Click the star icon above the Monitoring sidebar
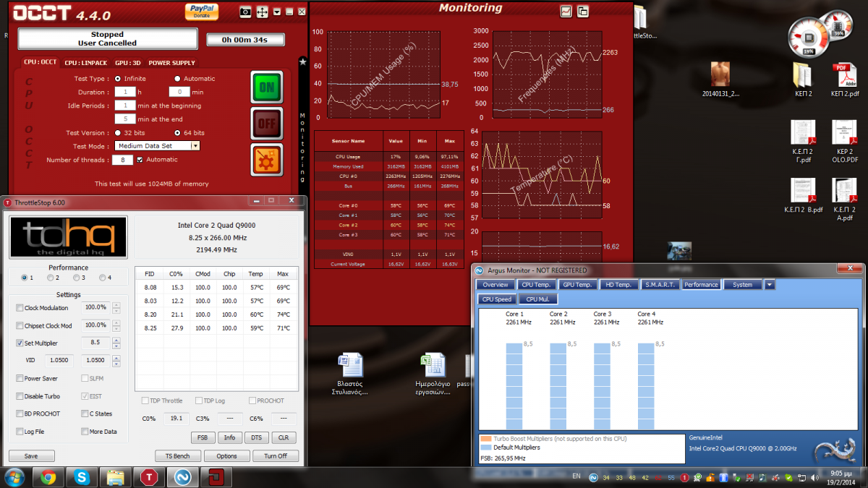Viewport: 868px width, 488px height. point(302,62)
